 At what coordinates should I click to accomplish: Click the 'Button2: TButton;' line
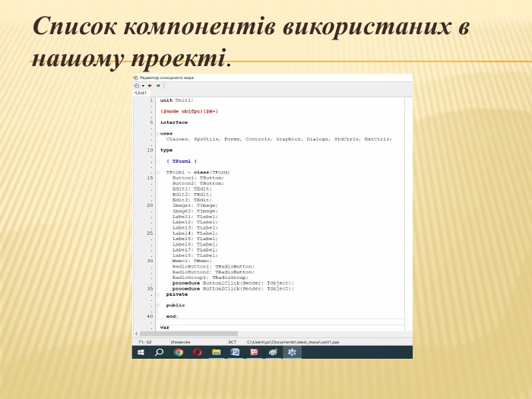click(x=198, y=184)
